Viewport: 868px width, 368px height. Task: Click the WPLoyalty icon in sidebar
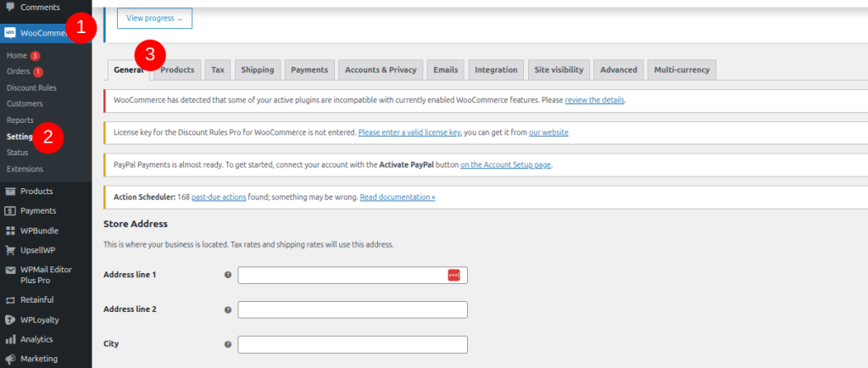(10, 320)
